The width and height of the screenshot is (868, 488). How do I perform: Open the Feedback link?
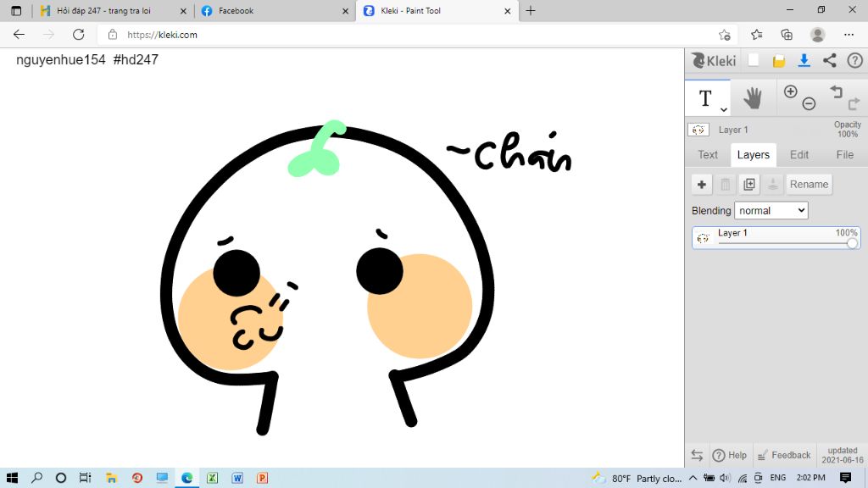784,455
